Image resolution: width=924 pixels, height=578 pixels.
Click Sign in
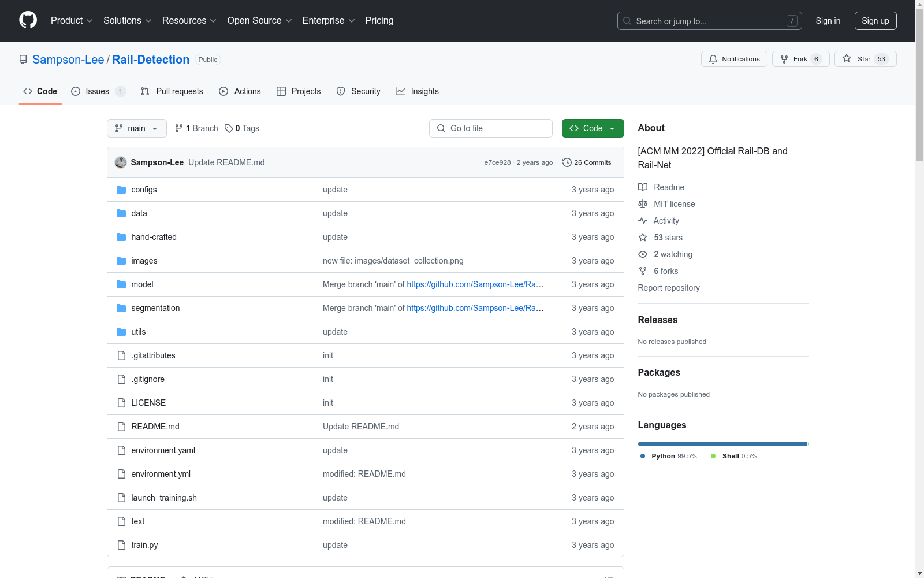(828, 21)
